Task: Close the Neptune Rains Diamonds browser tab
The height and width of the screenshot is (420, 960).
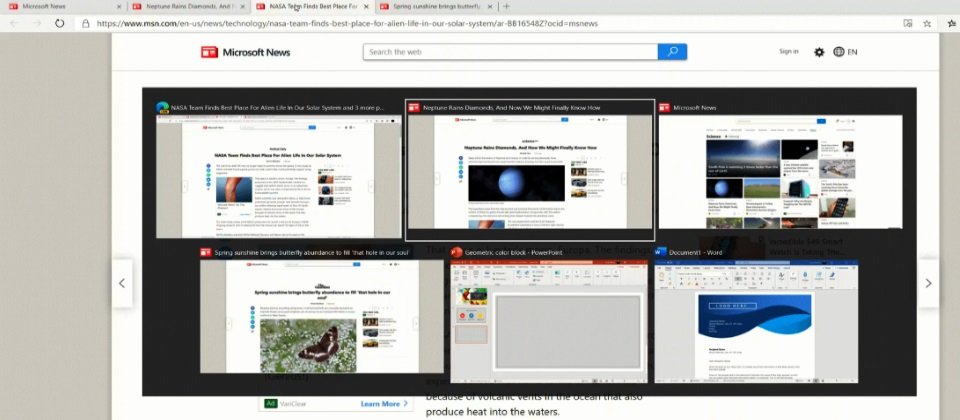Action: [x=243, y=7]
